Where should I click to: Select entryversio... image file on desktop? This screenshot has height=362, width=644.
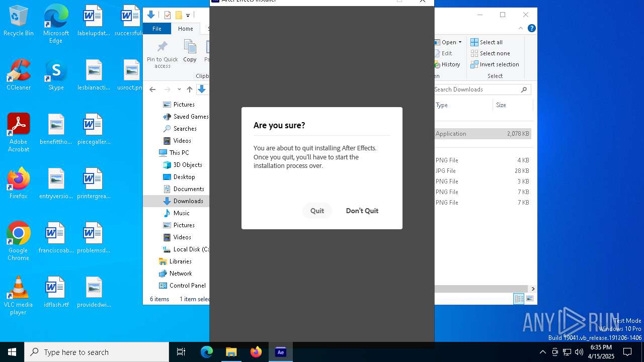56,184
